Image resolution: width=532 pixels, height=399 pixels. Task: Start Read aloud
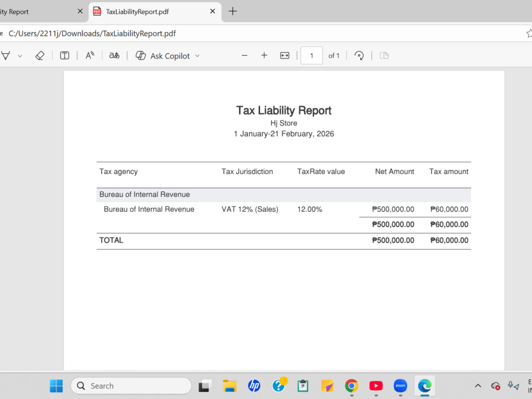click(89, 56)
